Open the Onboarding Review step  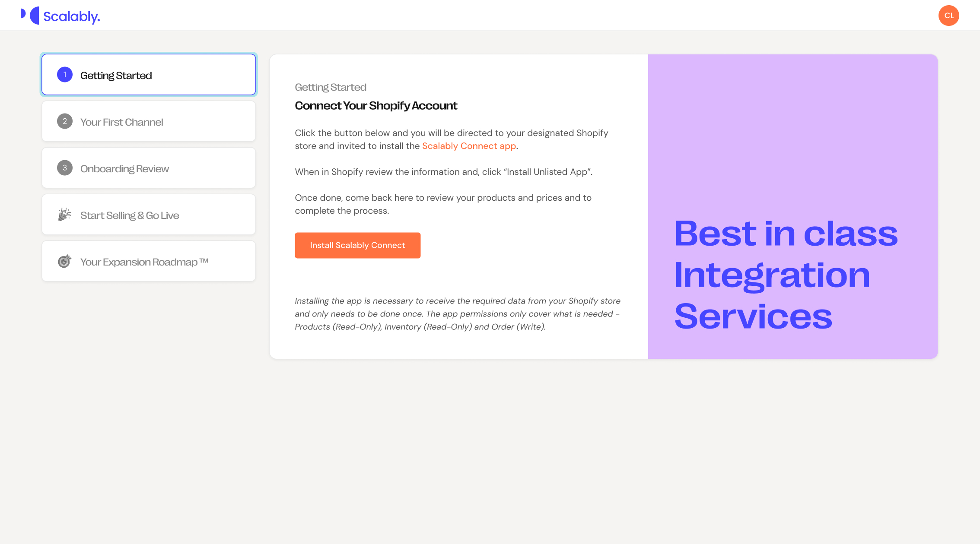(149, 168)
